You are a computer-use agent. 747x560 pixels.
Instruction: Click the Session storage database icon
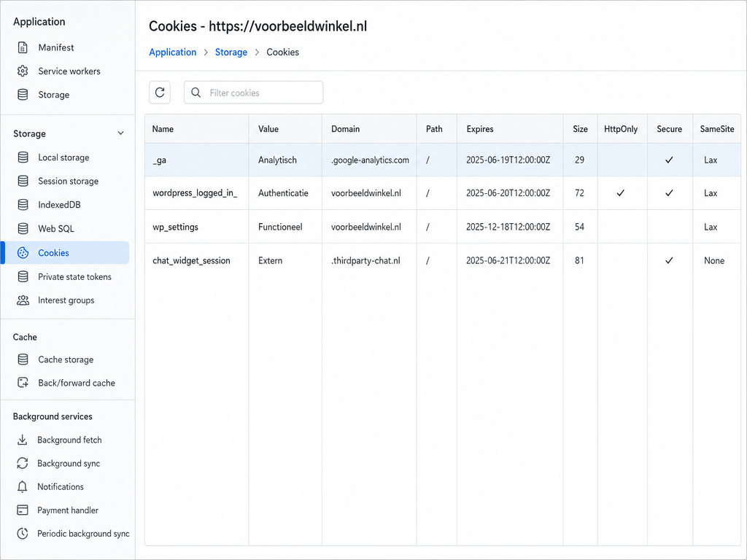coord(23,181)
